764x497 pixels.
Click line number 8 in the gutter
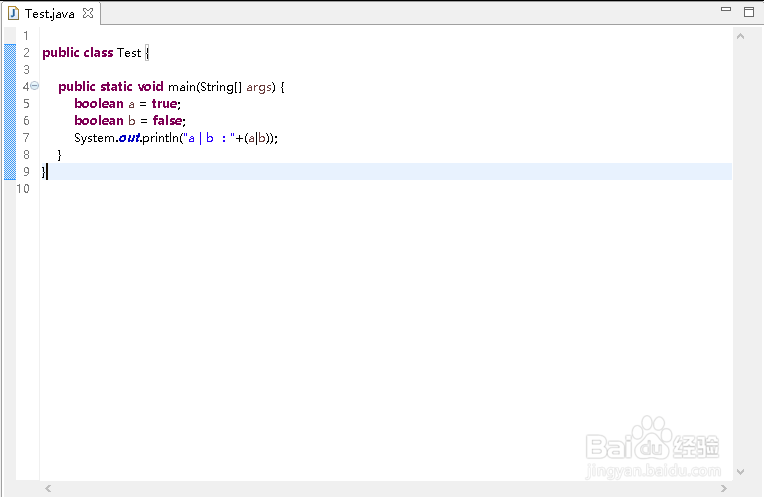tap(26, 155)
